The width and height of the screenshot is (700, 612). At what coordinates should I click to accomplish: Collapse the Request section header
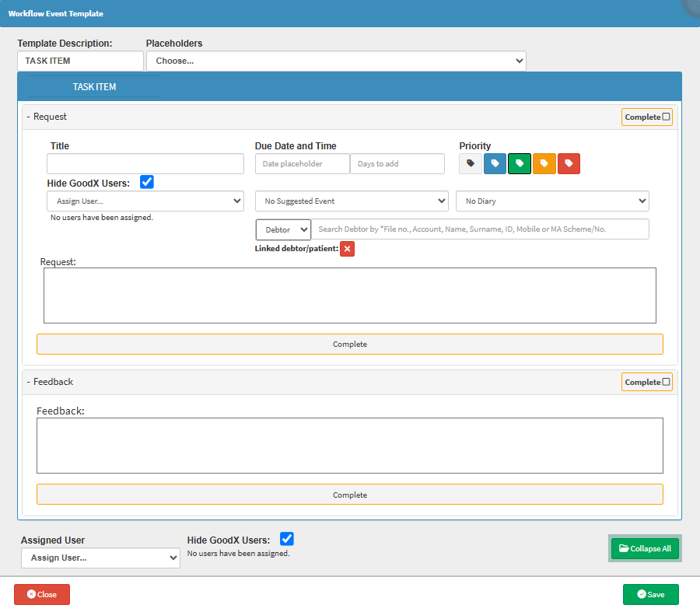pyautogui.click(x=48, y=117)
